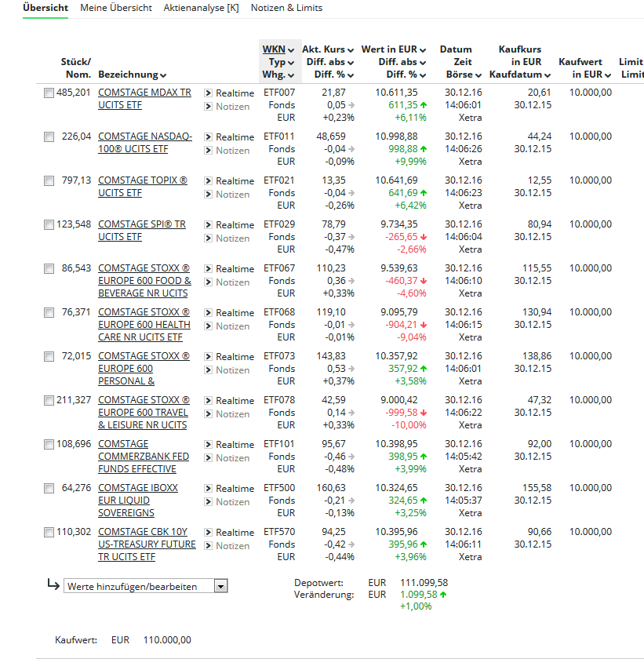Select checkbox for COMSTAGE TOPIX row
The width and height of the screenshot is (644, 659).
49,180
